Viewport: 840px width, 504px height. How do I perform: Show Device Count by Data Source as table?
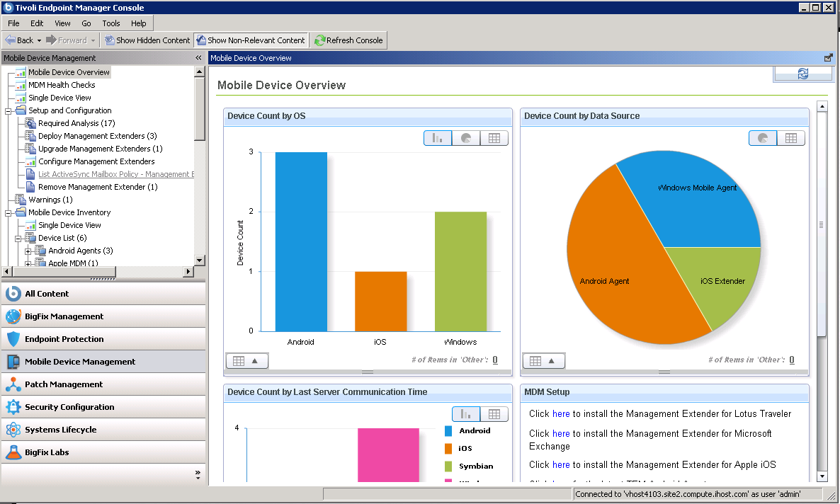[790, 138]
